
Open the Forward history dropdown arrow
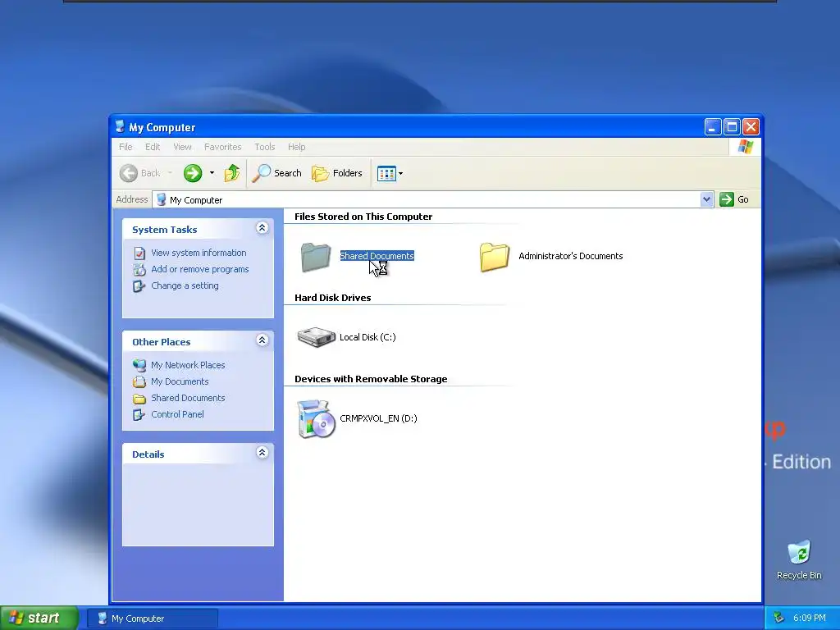tap(212, 173)
